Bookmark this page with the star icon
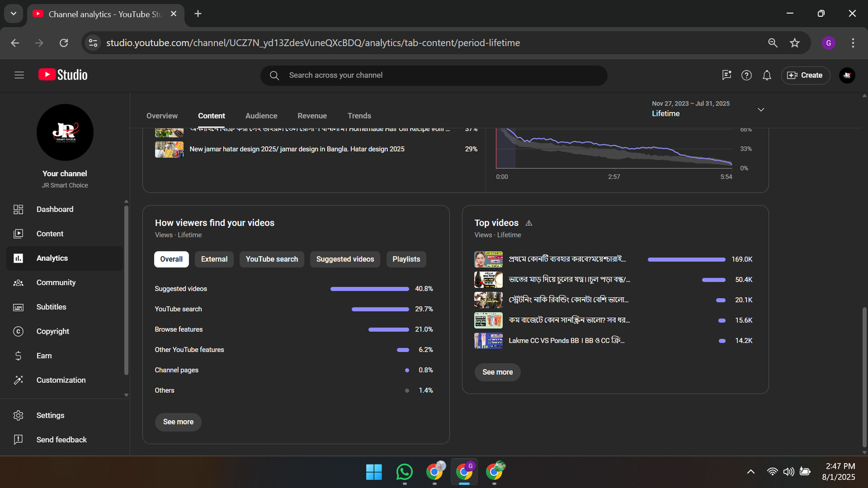This screenshot has width=868, height=488. (x=795, y=43)
